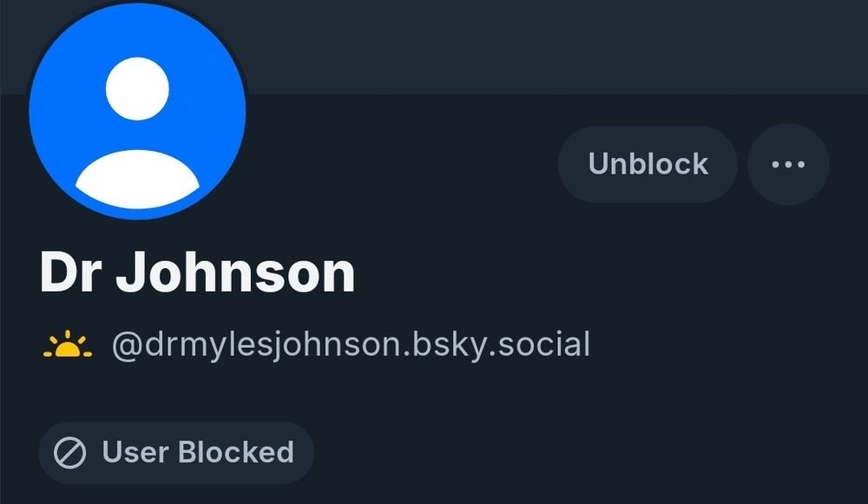Click the @drmylesjohnson.bsky.social handle
The height and width of the screenshot is (504, 868).
(351, 344)
